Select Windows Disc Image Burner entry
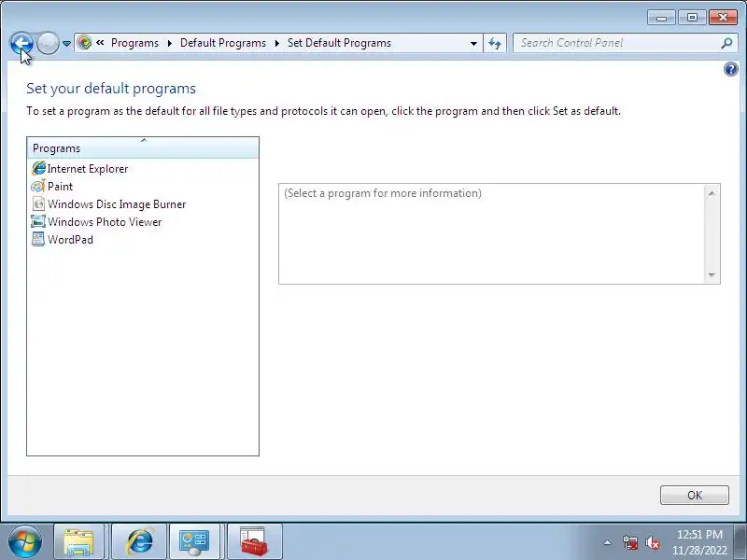 [117, 204]
